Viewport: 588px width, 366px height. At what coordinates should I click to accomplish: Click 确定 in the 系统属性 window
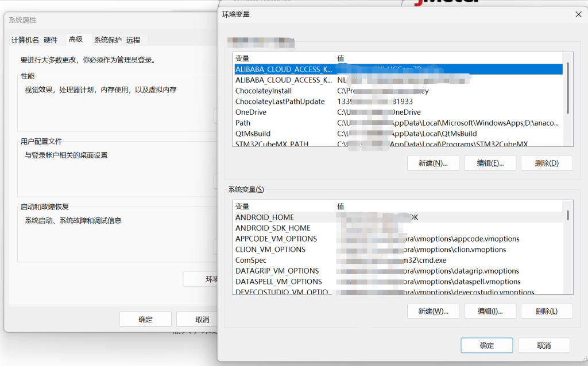coord(145,320)
